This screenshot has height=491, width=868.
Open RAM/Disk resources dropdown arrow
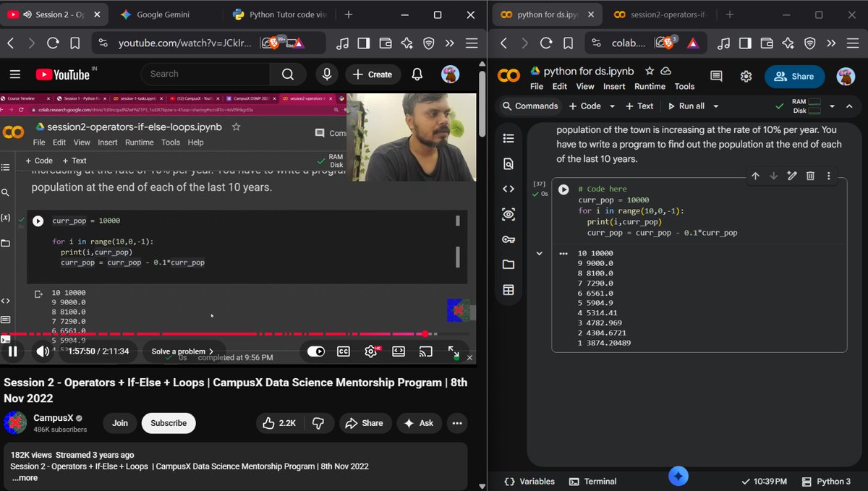pyautogui.click(x=832, y=106)
